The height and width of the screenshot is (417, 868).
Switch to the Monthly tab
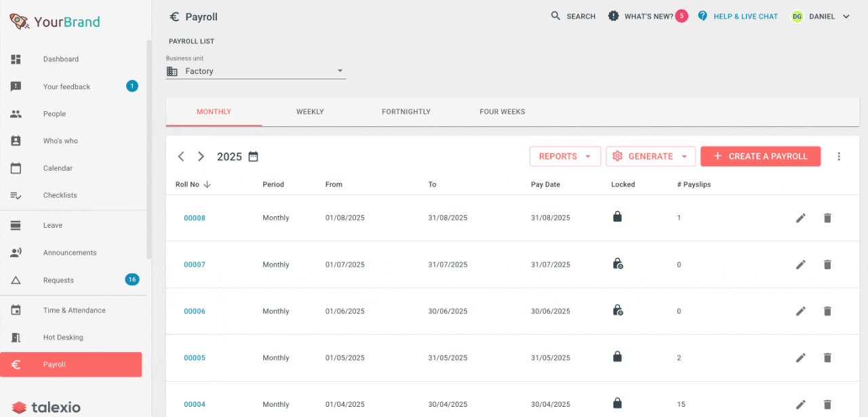(x=214, y=112)
